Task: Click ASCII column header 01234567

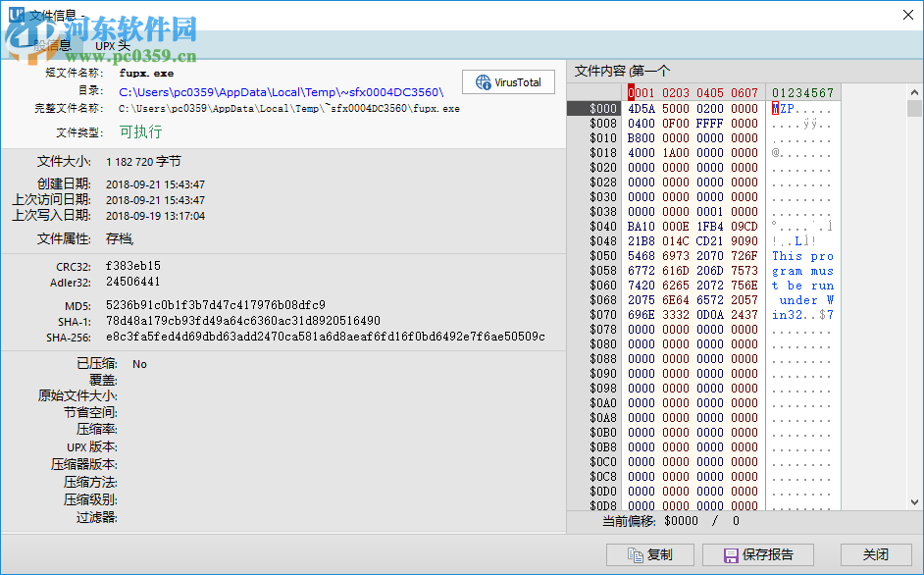Action: tap(802, 92)
